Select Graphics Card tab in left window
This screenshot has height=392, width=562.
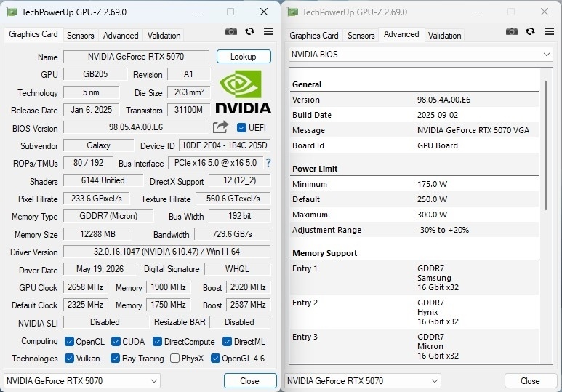click(33, 34)
